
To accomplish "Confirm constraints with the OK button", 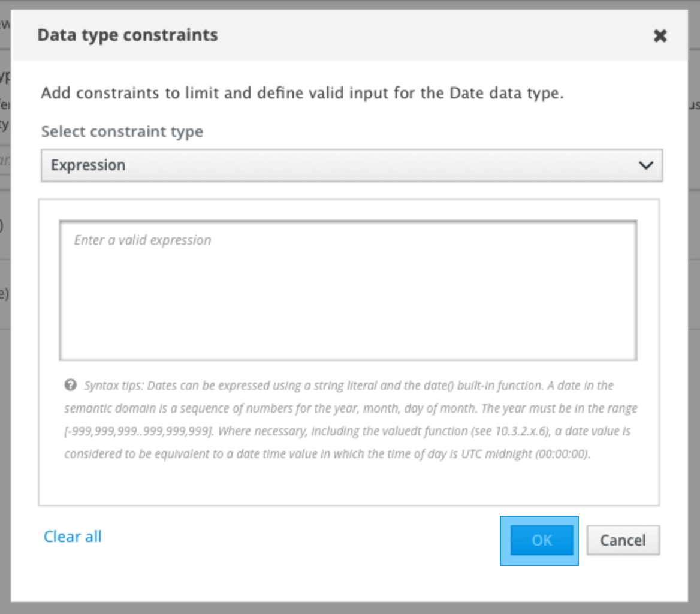I will [541, 540].
